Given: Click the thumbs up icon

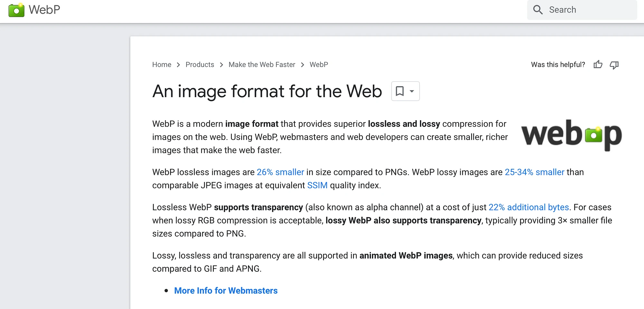Looking at the screenshot, I should pyautogui.click(x=598, y=65).
